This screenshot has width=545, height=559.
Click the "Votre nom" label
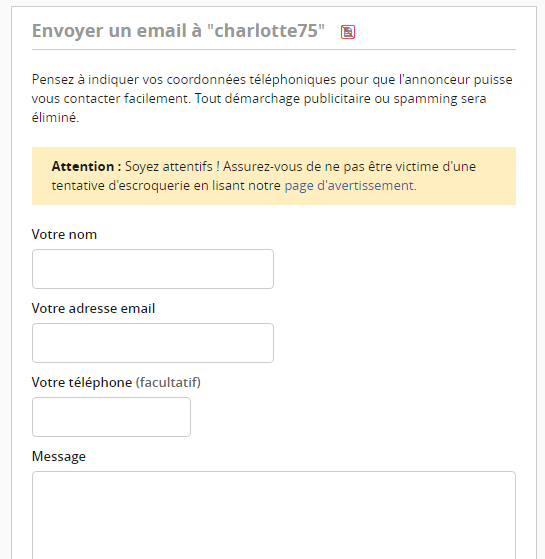coord(64,234)
